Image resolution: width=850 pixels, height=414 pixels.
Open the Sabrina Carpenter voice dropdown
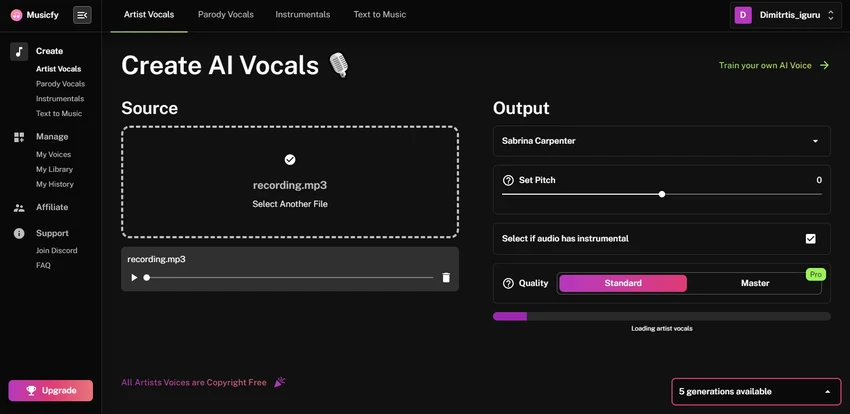pyautogui.click(x=661, y=141)
